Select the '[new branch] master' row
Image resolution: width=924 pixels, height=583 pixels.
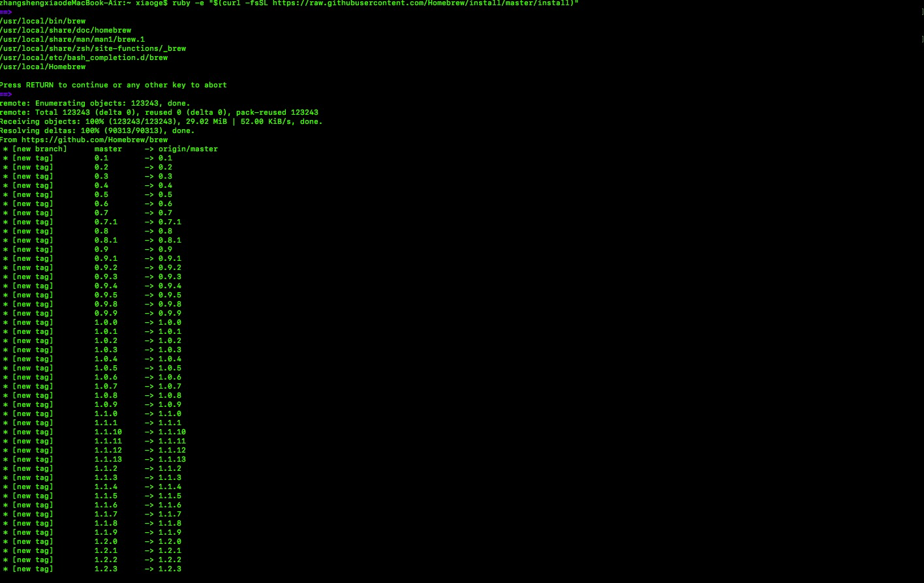(x=110, y=149)
